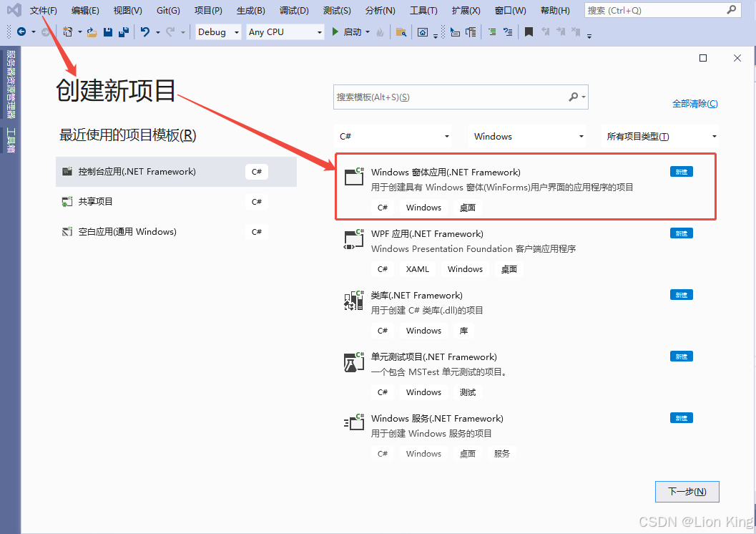756x534 pixels.
Task: Open the 视图(V) menu
Action: pyautogui.click(x=128, y=11)
